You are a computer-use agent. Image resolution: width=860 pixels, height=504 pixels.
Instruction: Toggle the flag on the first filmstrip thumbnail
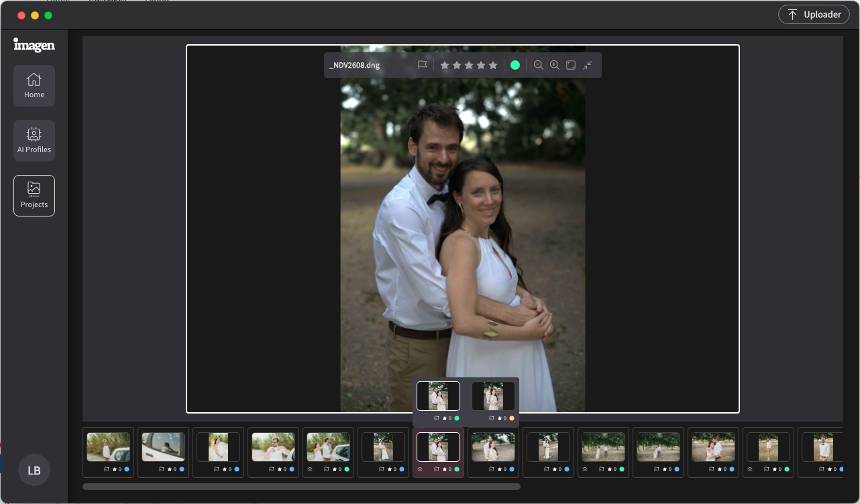pyautogui.click(x=105, y=469)
